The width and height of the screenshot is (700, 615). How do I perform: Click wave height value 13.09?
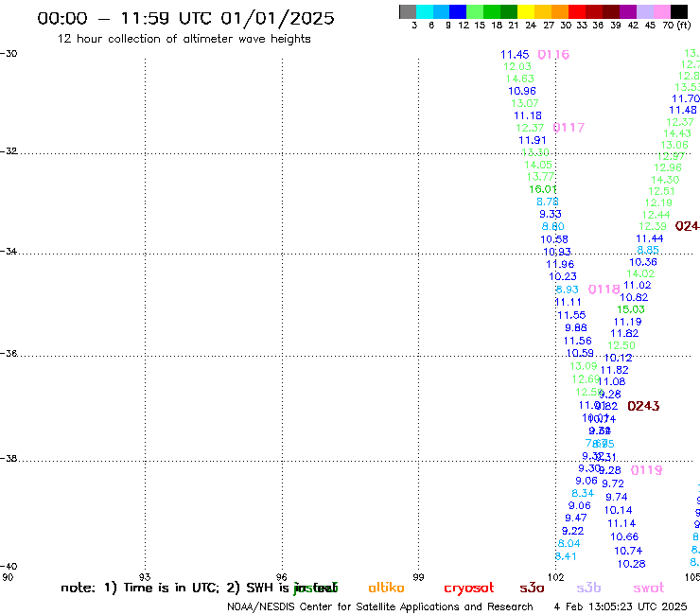pos(584,366)
